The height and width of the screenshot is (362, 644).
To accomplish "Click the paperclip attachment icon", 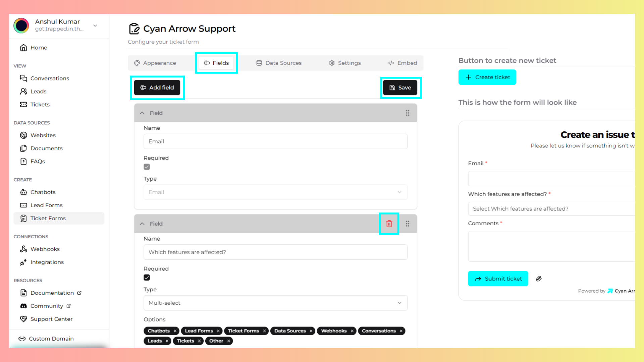I will click(x=539, y=279).
